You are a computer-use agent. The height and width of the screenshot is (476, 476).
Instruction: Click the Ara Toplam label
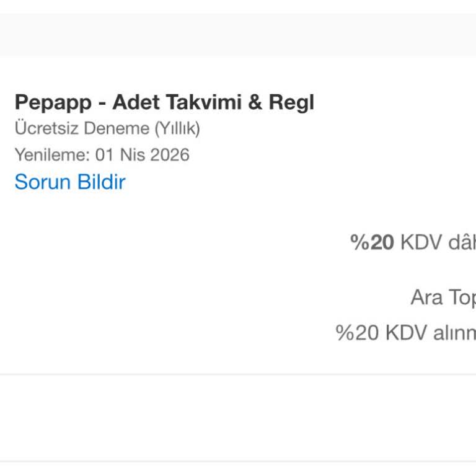point(443,298)
